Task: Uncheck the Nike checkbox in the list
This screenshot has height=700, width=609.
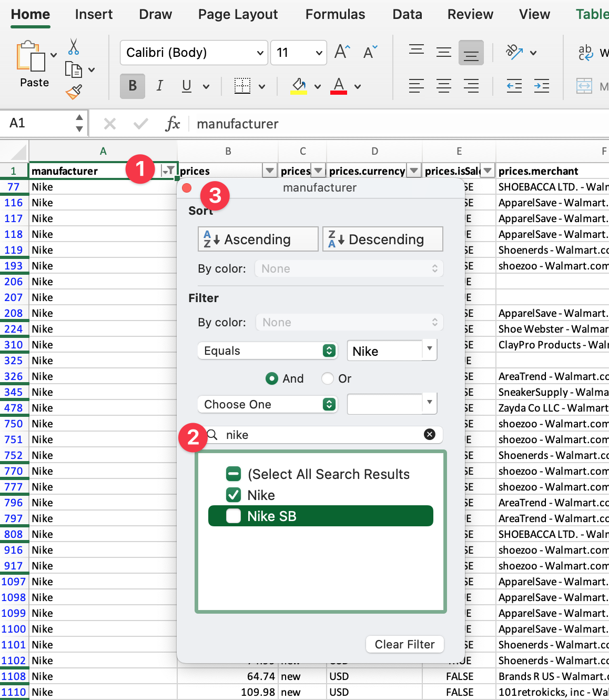Action: coord(234,495)
